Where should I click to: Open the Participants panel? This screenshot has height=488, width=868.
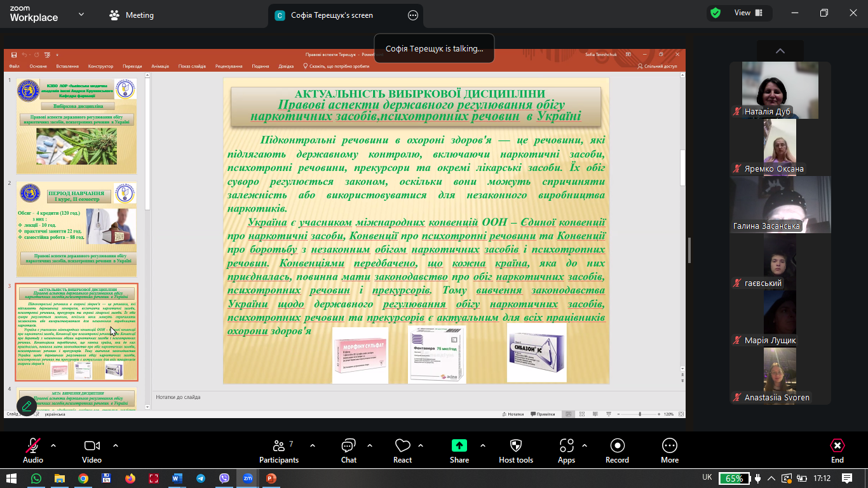279,451
